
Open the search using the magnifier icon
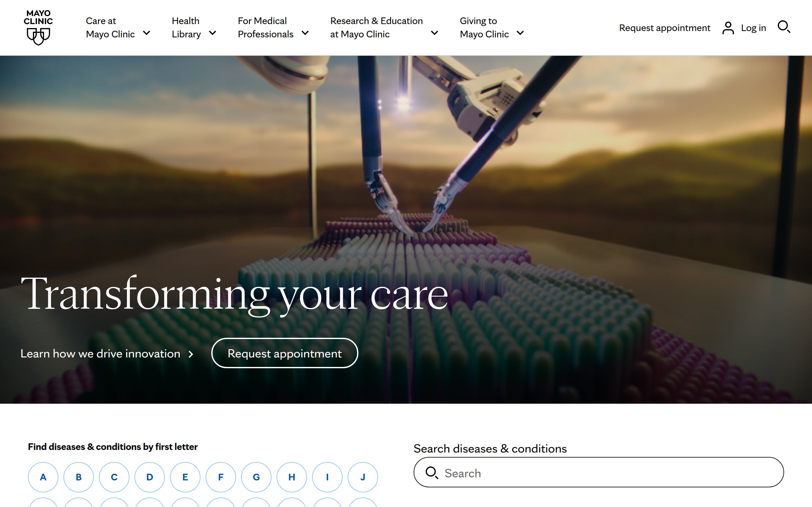[784, 28]
